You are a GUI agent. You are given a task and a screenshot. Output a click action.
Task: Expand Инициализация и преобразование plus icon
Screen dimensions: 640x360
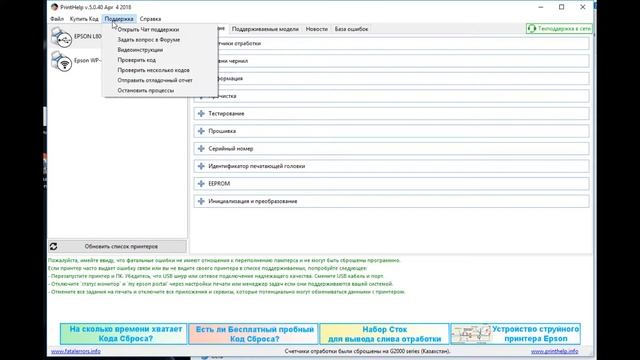(201, 201)
